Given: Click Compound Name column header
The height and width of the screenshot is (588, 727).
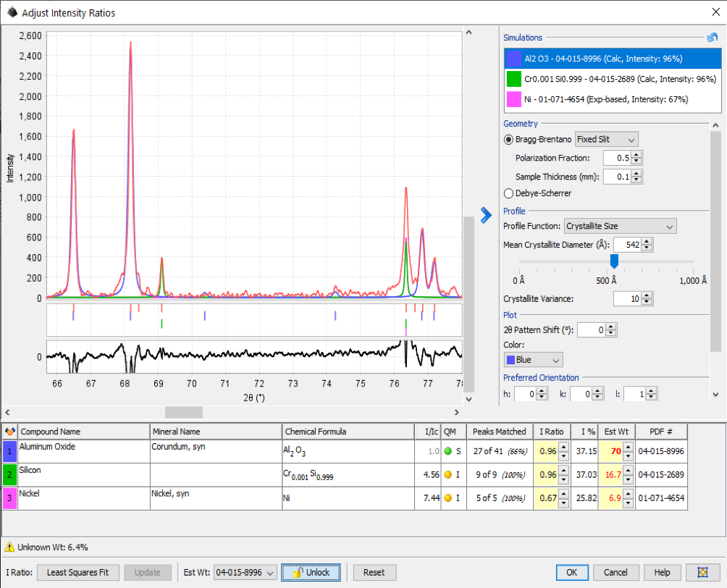Looking at the screenshot, I should [x=84, y=432].
